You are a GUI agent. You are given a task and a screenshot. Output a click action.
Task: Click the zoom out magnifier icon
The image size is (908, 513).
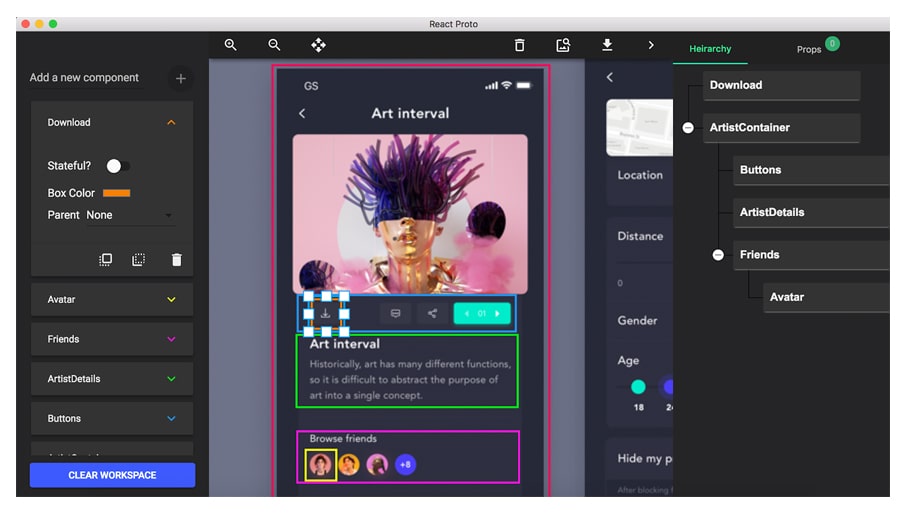pos(274,45)
